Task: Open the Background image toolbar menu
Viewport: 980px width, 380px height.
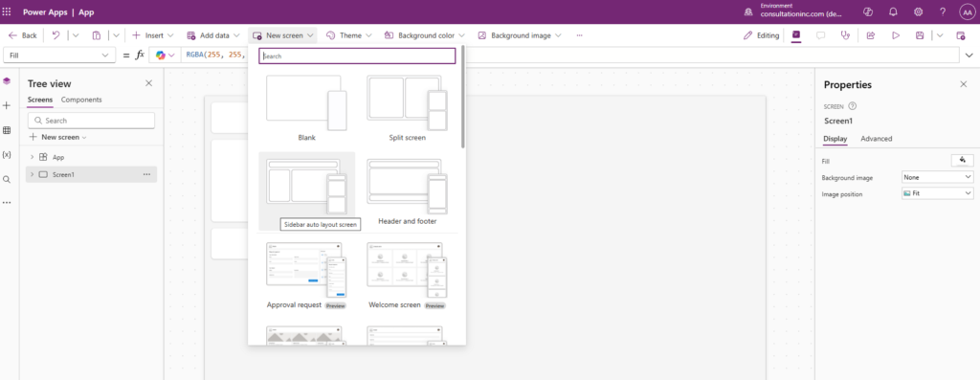Action: (x=520, y=35)
